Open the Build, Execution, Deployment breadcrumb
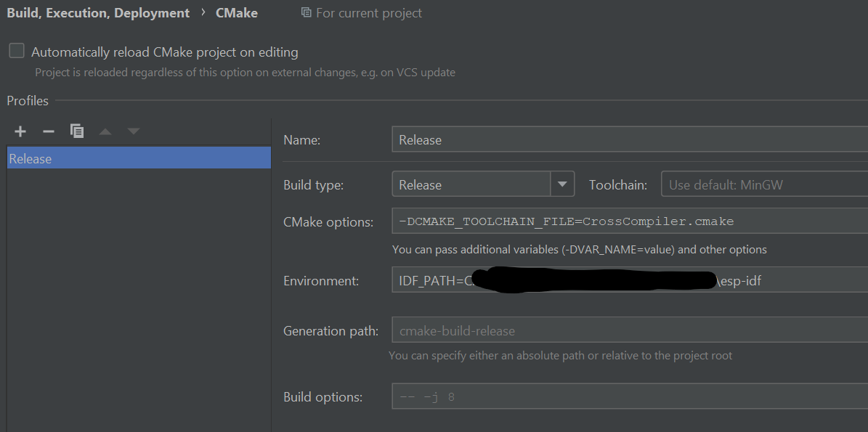 coord(98,12)
